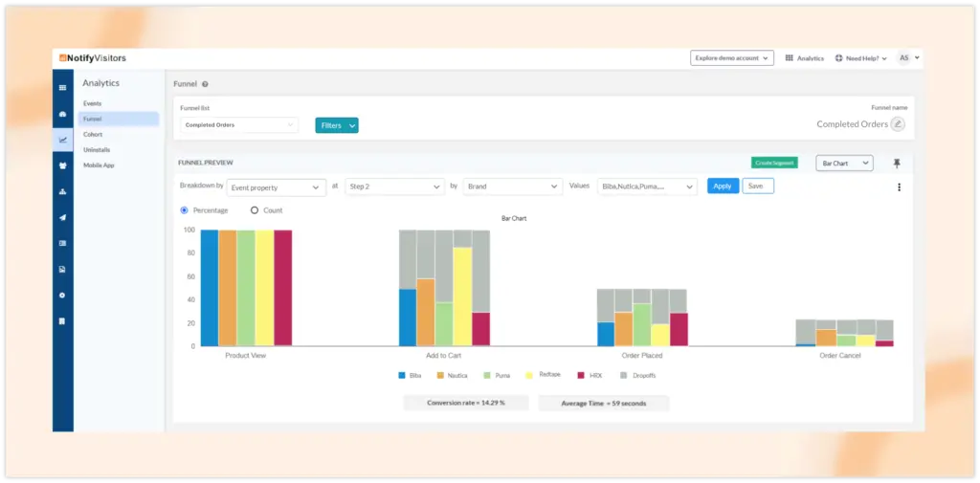The width and height of the screenshot is (980, 483).
Task: Click the green Create Segment button
Action: click(774, 164)
